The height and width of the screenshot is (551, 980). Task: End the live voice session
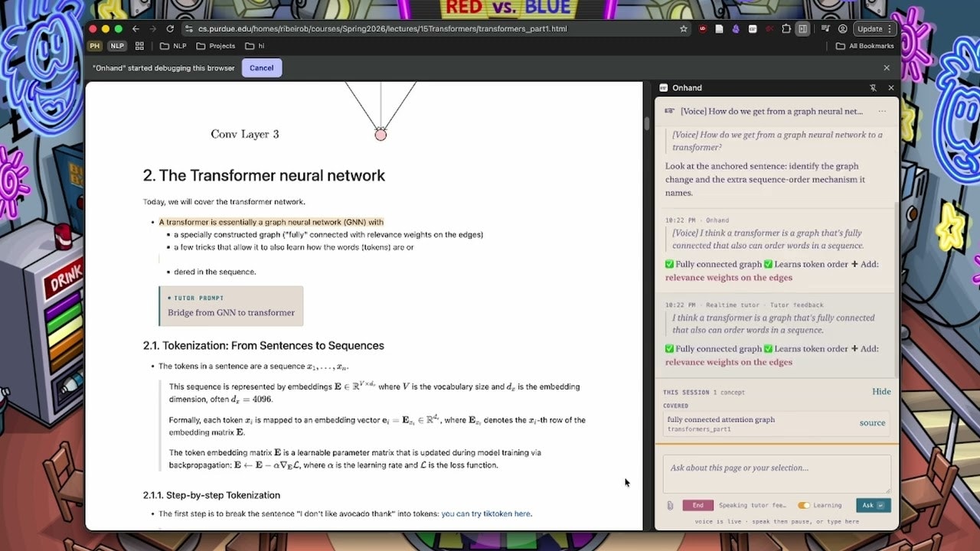(x=697, y=505)
